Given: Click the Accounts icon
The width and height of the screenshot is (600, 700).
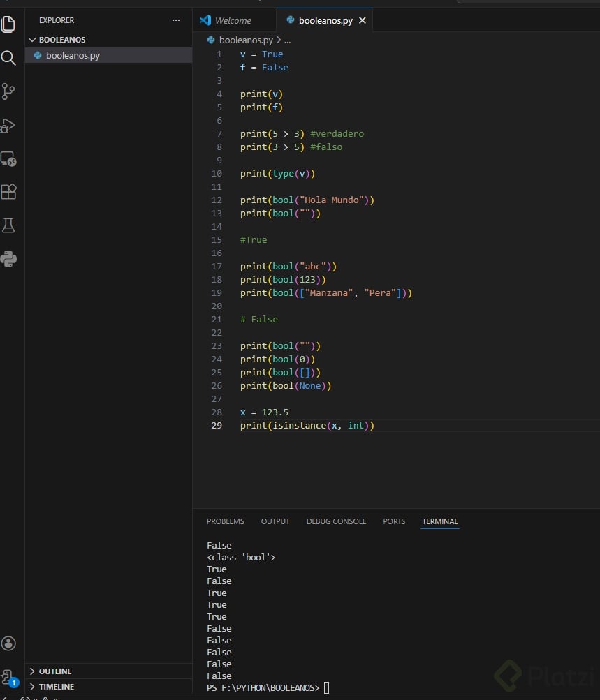Looking at the screenshot, I should point(8,643).
